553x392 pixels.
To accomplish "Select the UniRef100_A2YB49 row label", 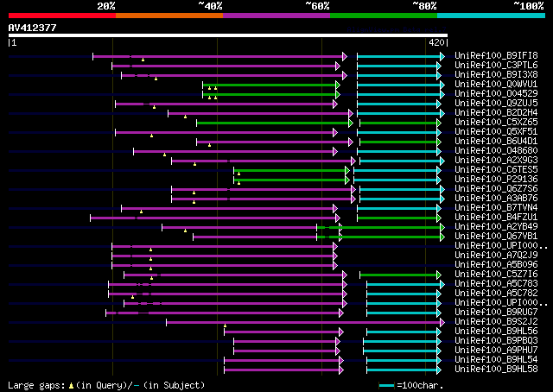I will 496,227.
